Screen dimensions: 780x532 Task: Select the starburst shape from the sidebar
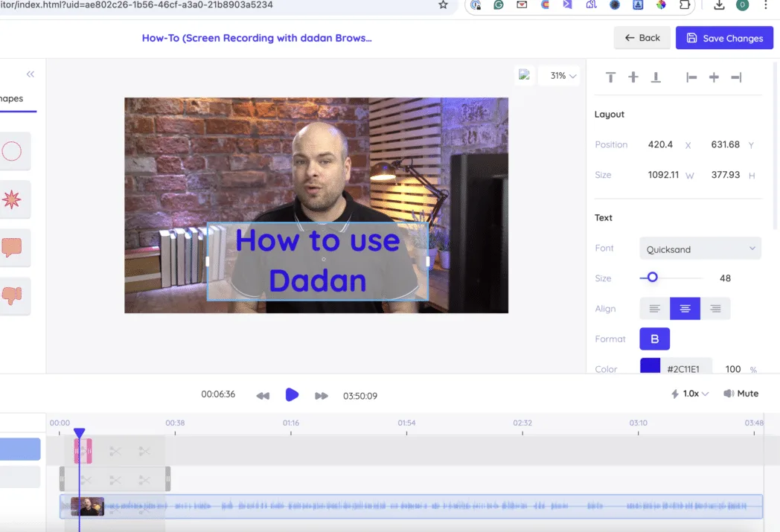coord(13,199)
